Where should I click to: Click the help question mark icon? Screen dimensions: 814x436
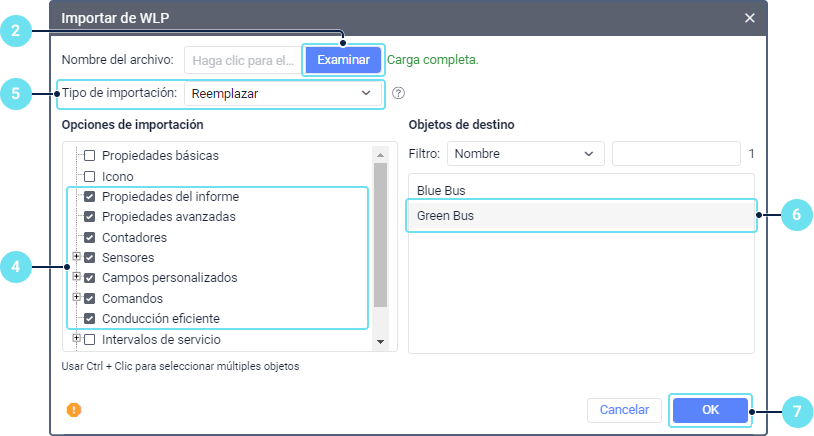pyautogui.click(x=399, y=94)
